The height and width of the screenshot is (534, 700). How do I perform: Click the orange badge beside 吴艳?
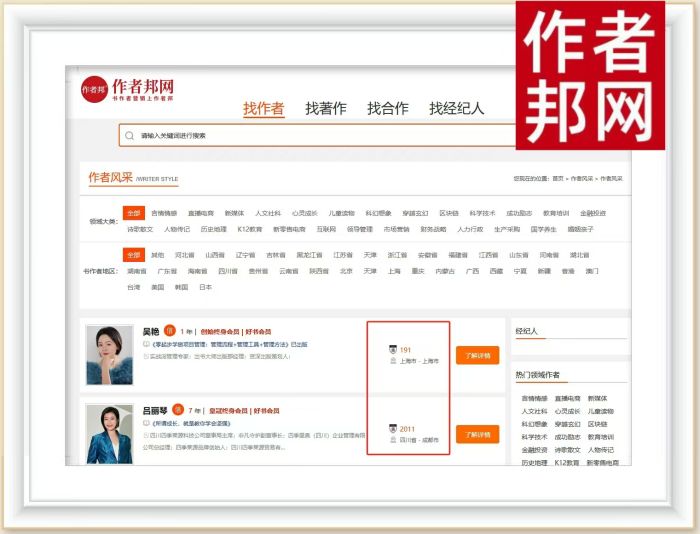point(169,331)
